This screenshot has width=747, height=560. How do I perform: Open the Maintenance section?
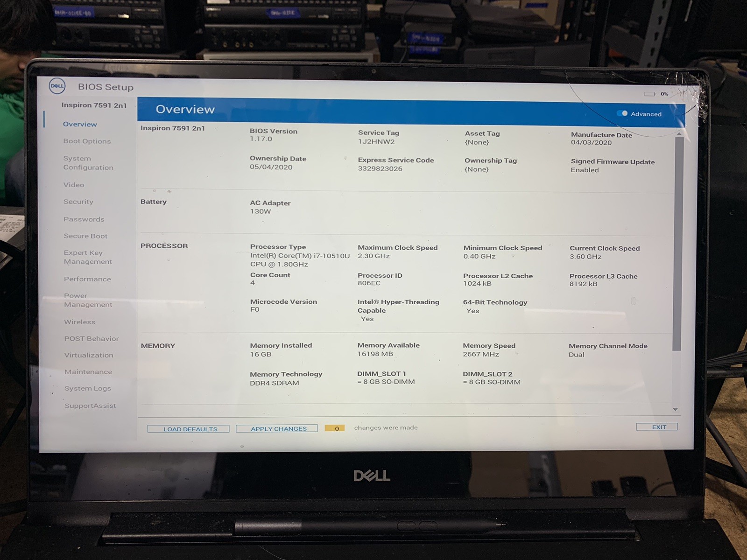pyautogui.click(x=88, y=372)
